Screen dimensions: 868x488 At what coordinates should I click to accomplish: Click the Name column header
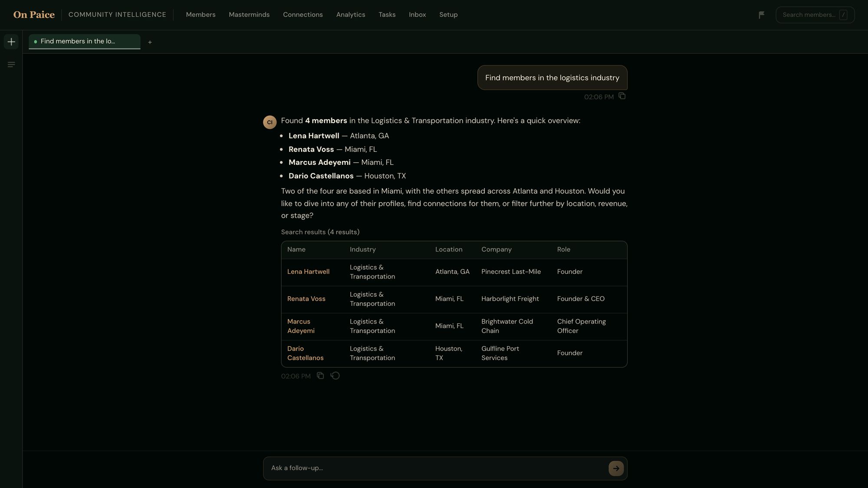point(296,249)
